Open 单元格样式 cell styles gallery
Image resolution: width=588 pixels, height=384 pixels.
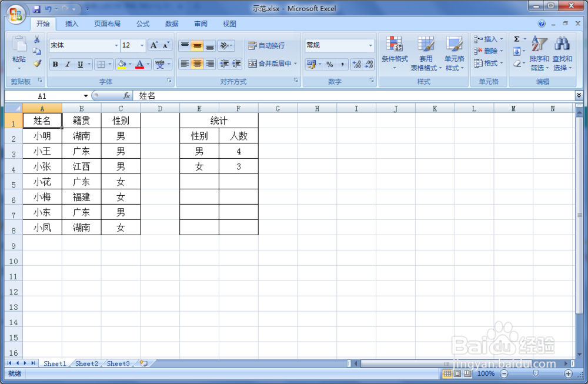pos(454,54)
